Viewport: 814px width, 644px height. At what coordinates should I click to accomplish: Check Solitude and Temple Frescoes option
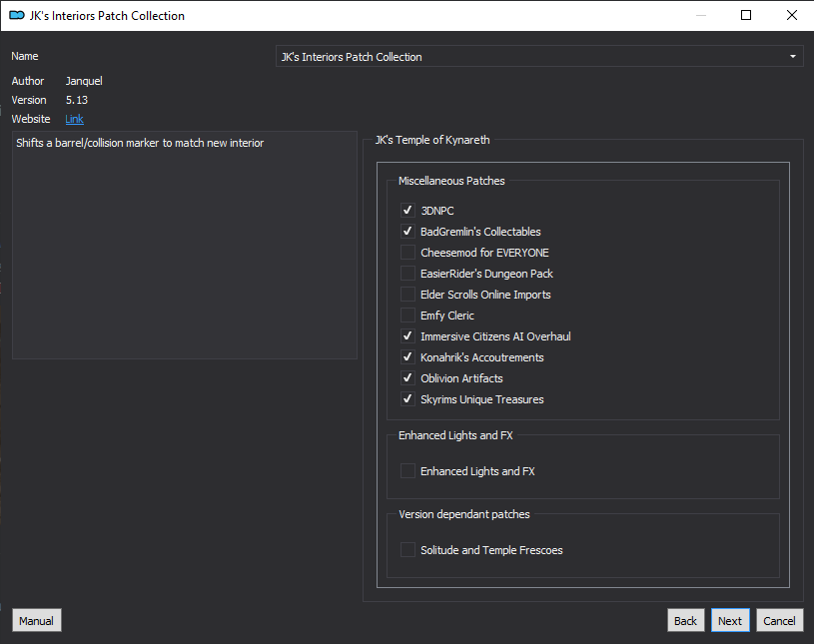[407, 550]
